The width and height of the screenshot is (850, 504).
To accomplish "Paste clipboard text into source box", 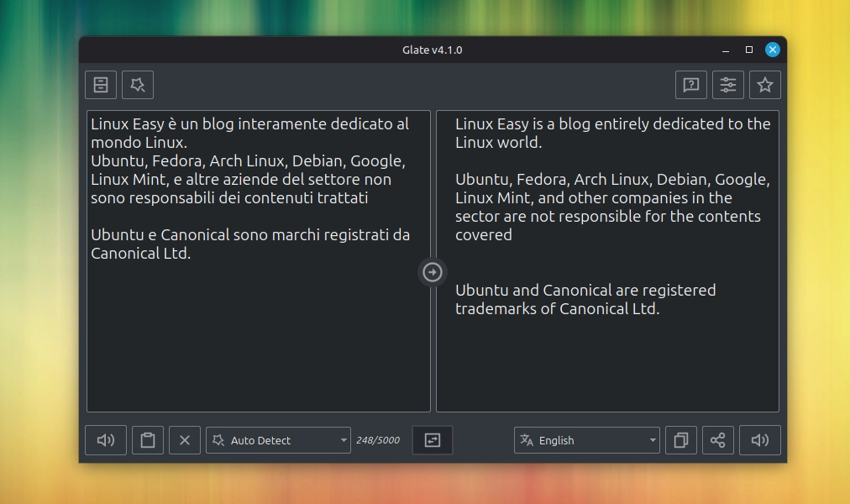I will [x=148, y=440].
